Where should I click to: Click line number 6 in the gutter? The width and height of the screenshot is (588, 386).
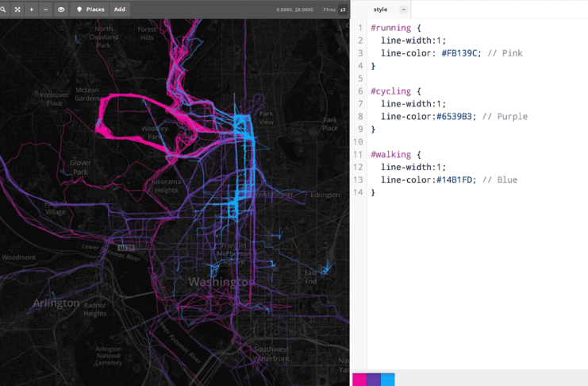(360, 91)
